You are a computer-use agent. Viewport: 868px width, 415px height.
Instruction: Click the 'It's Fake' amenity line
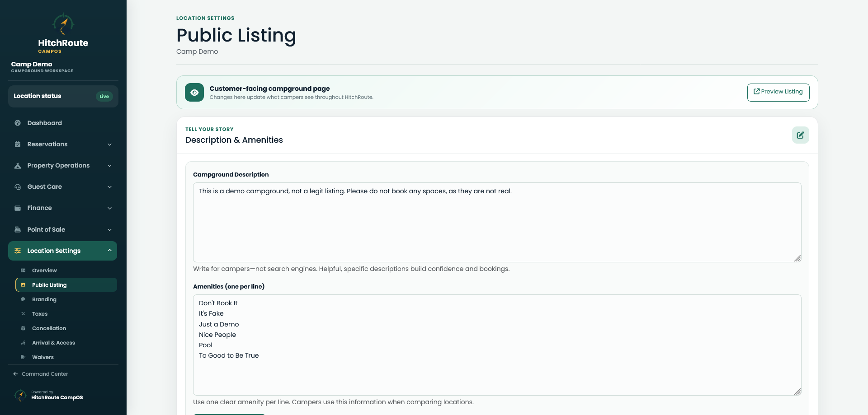pyautogui.click(x=211, y=313)
